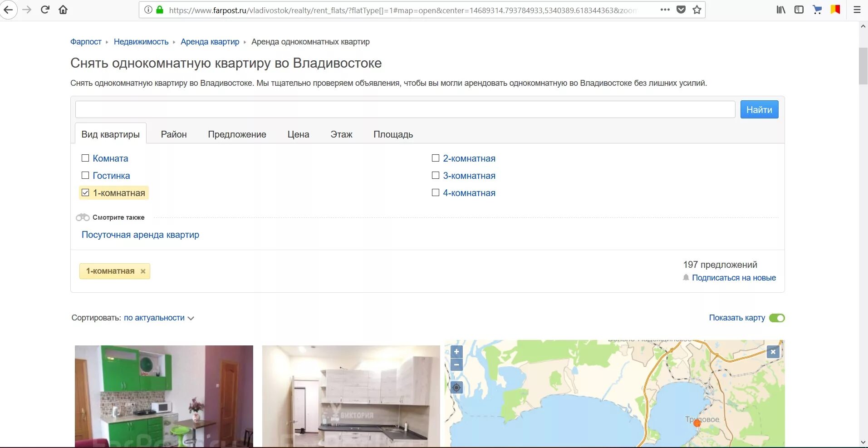This screenshot has width=868, height=448.
Task: Open listing photo with green kitchen
Action: tap(164, 396)
